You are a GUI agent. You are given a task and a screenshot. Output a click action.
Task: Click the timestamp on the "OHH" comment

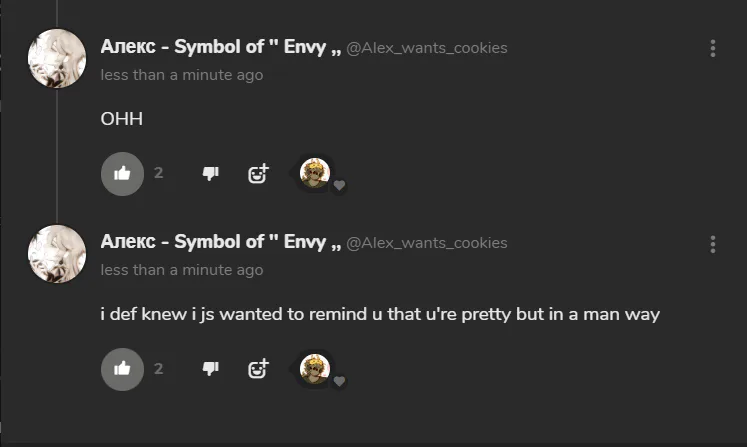pyautogui.click(x=182, y=75)
